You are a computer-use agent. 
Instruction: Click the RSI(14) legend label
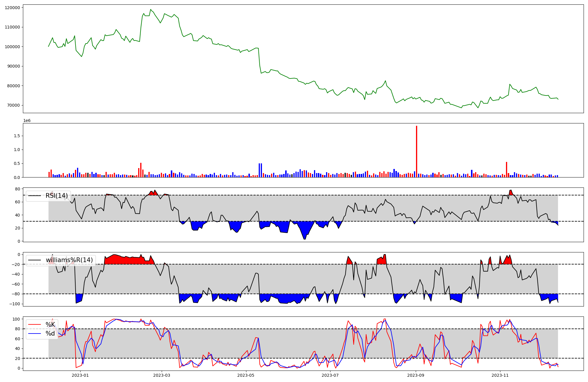tap(56, 196)
